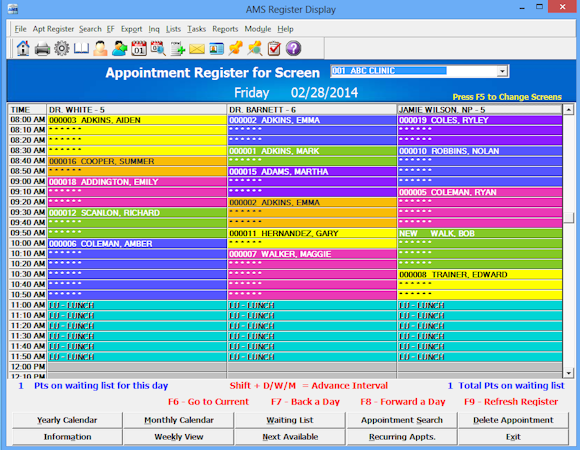The width and height of the screenshot is (580, 450).
Task: Open the EF menu
Action: pos(110,29)
